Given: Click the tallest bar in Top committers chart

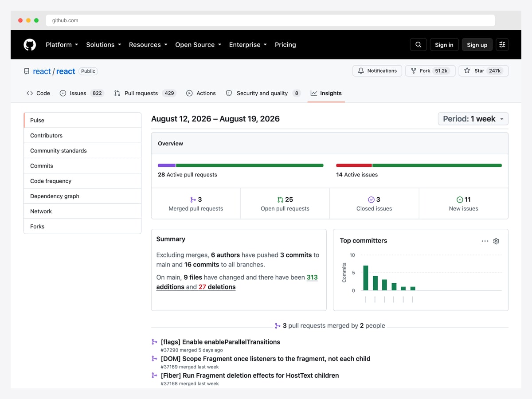Looking at the screenshot, I should [x=366, y=278].
